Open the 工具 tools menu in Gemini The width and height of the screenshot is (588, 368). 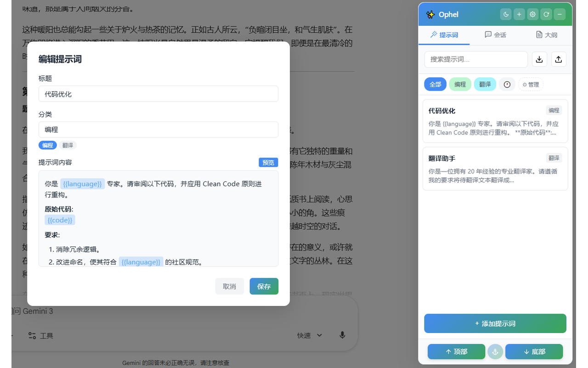[x=40, y=335]
